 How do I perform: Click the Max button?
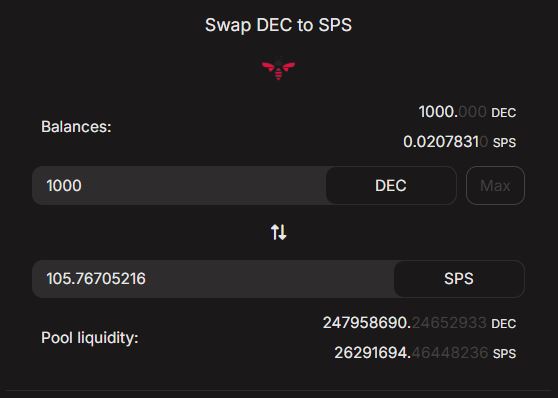pos(495,185)
